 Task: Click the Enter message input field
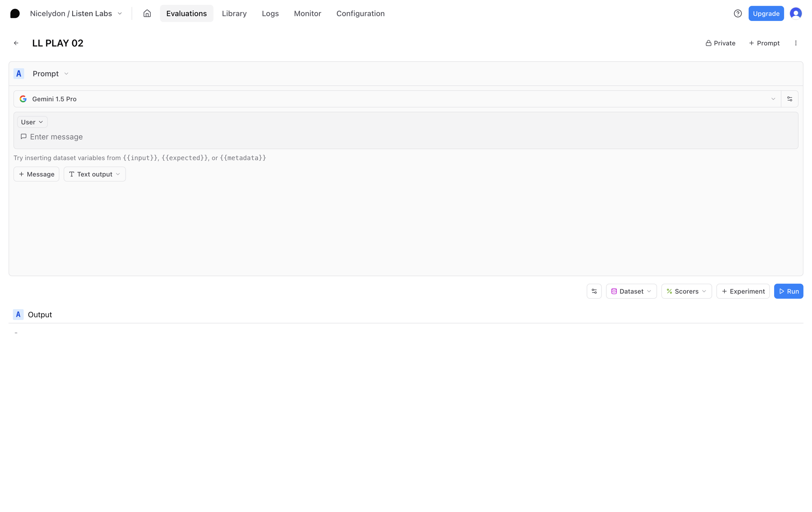pos(406,137)
